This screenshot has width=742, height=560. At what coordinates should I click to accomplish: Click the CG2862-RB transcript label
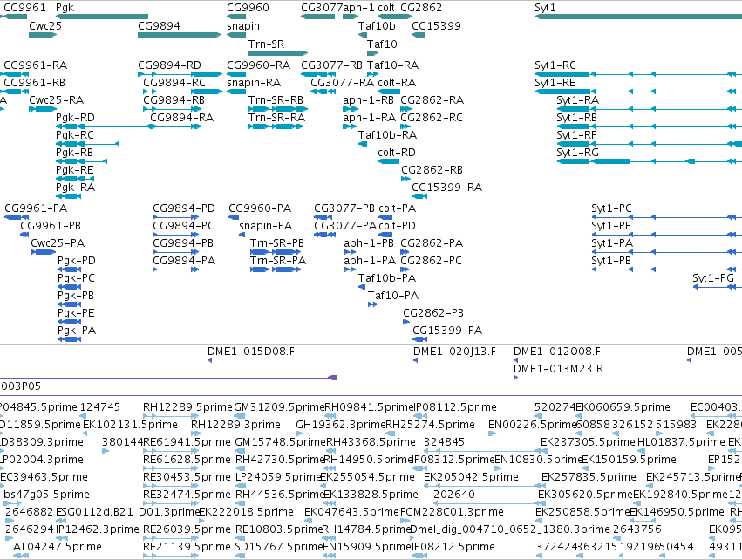point(432,170)
